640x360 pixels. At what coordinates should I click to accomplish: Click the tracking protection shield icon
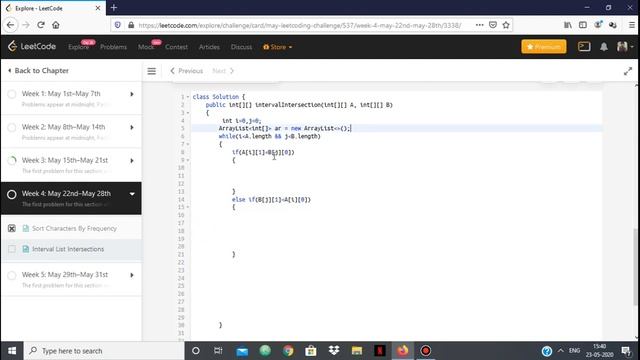point(118,25)
